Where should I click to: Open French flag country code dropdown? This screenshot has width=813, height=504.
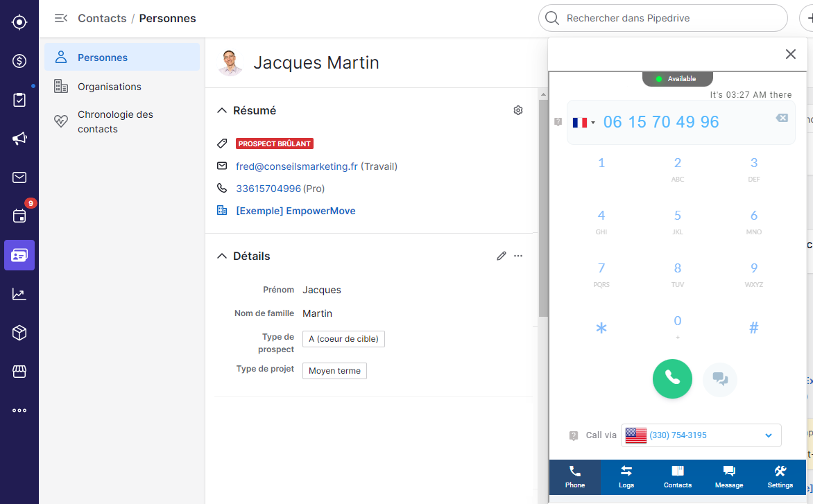click(x=584, y=122)
